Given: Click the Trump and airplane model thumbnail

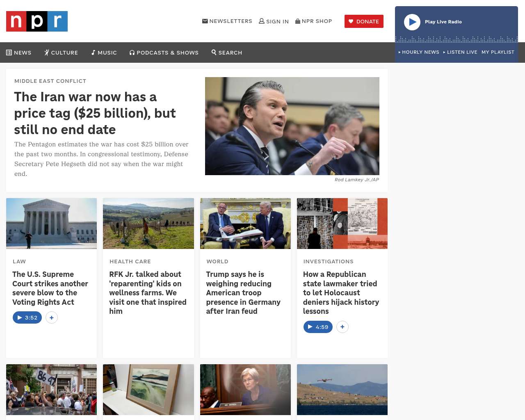Looking at the screenshot, I should tap(245, 224).
